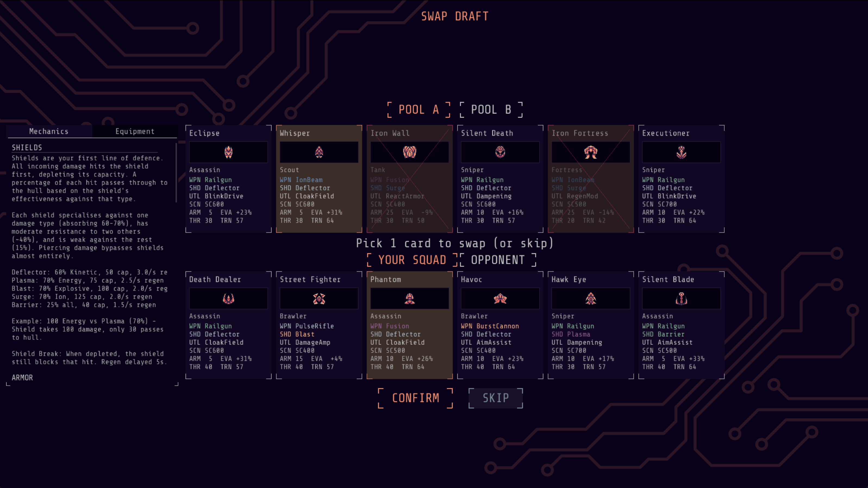Click the Whisper scout ship icon

pos(319,152)
